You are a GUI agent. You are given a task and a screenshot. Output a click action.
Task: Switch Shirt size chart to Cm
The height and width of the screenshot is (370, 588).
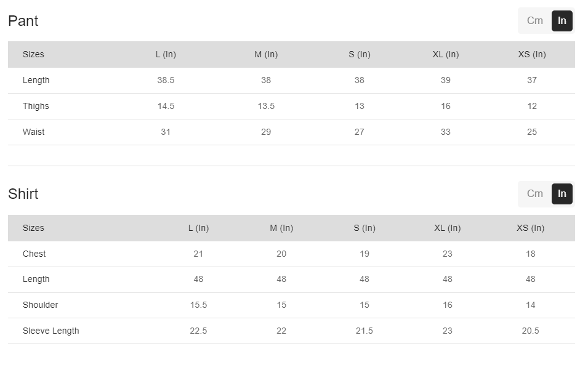pos(534,194)
